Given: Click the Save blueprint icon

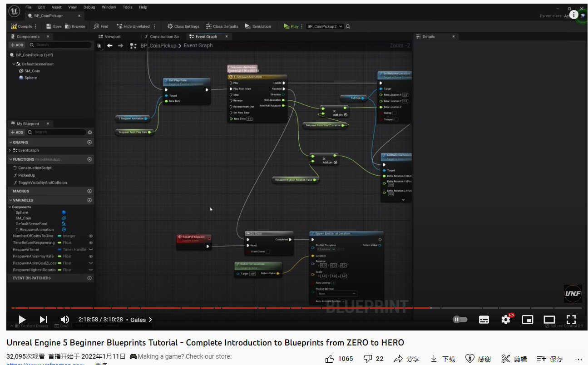Looking at the screenshot, I should pyautogui.click(x=49, y=26).
